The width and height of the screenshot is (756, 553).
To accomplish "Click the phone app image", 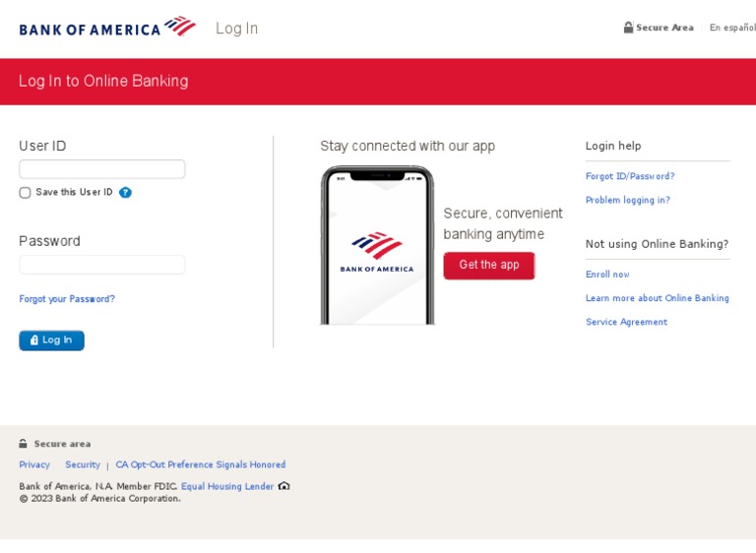I will tap(377, 246).
